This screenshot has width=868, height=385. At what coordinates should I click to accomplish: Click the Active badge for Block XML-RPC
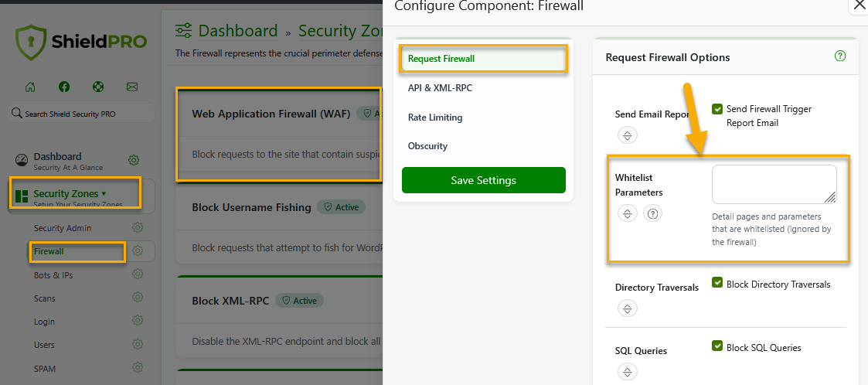coord(299,300)
